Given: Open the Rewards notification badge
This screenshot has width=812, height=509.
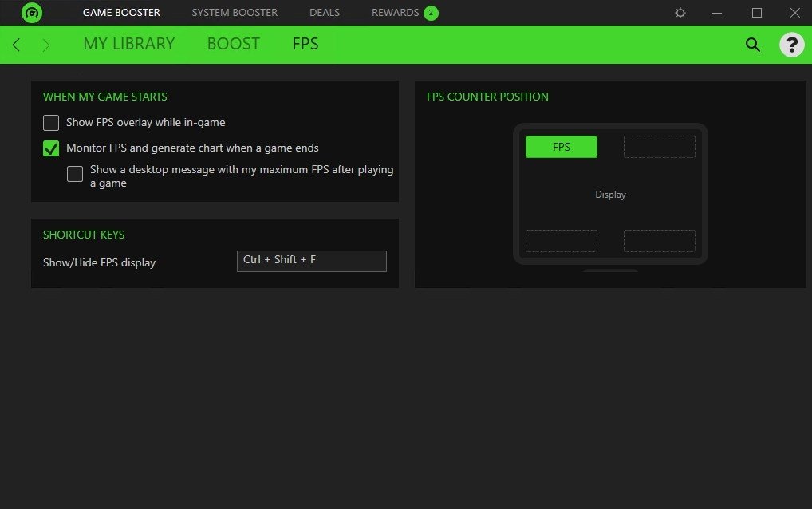Looking at the screenshot, I should 431,13.
